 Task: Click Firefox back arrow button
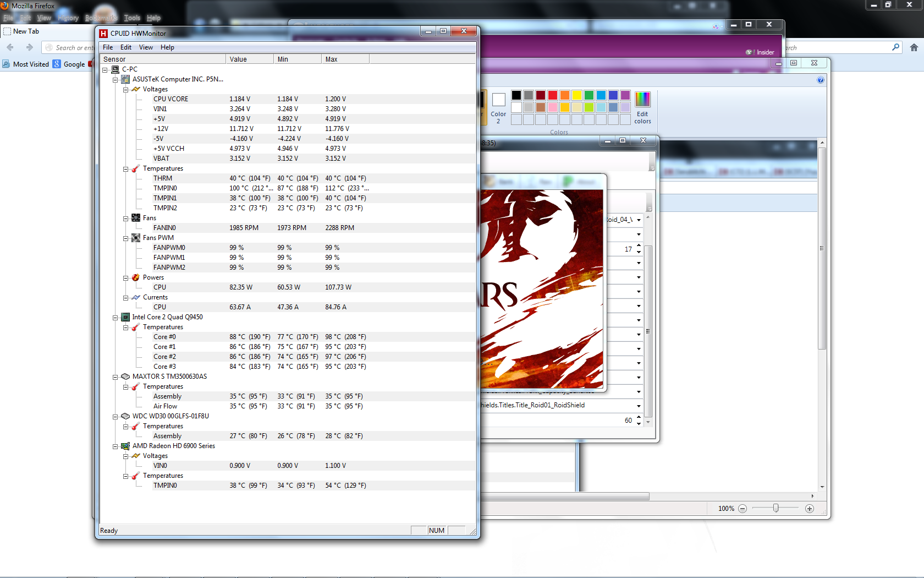pos(10,47)
